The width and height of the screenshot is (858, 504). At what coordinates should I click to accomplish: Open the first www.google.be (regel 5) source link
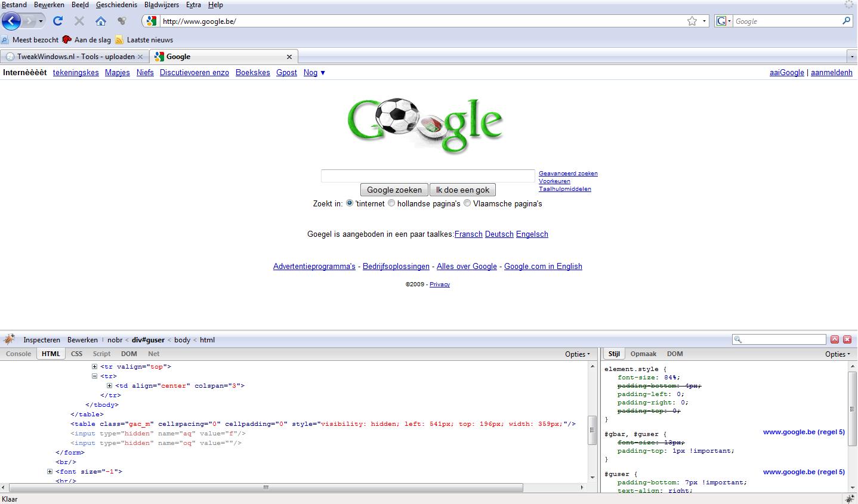point(804,432)
